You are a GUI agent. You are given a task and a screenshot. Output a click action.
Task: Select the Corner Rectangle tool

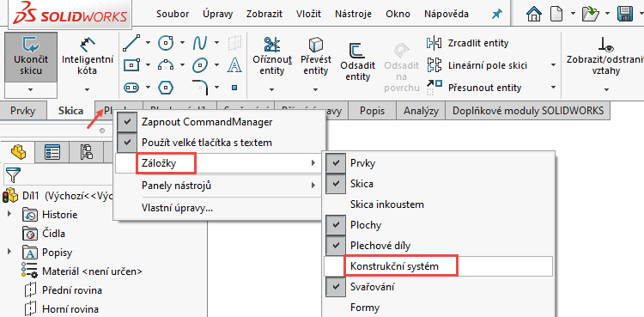(132, 64)
